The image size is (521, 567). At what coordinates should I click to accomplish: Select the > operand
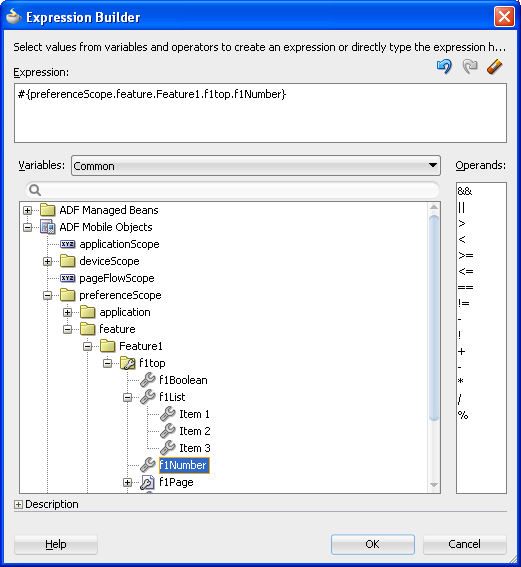pos(462,223)
